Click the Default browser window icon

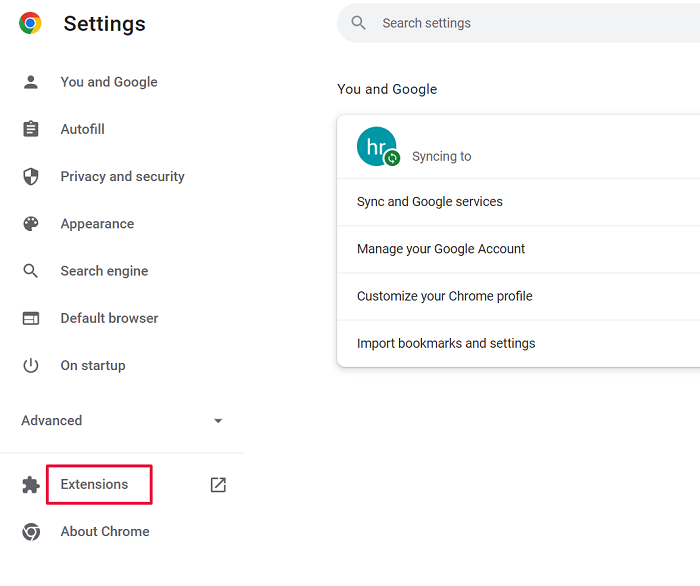[31, 318]
